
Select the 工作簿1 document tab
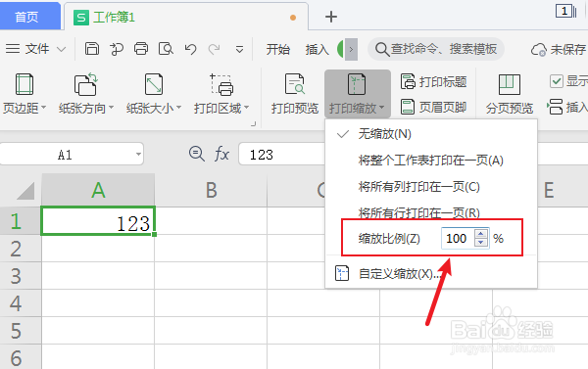pyautogui.click(x=186, y=17)
